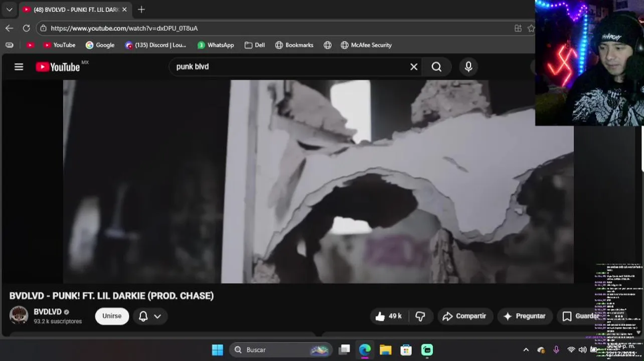Like the video with thumbs up
The height and width of the screenshot is (361, 644).
389,316
